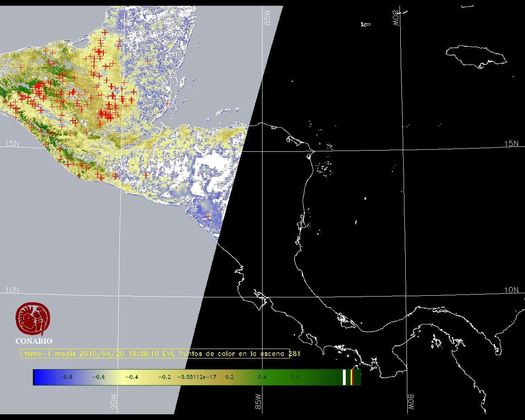
Task: Click the isolated red hotspot cross in Nicaragua
Action: pyautogui.click(x=208, y=216)
